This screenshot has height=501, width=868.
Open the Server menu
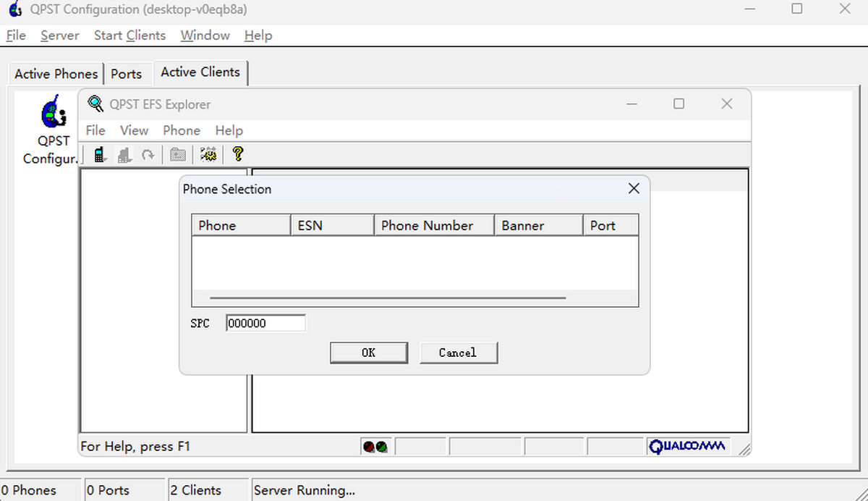pos(60,35)
